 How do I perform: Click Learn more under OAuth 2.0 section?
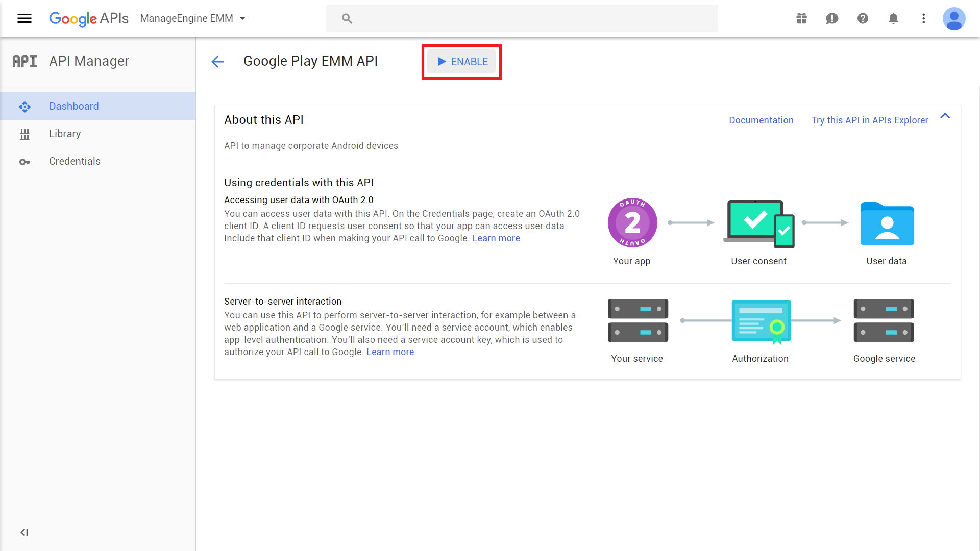click(x=496, y=238)
